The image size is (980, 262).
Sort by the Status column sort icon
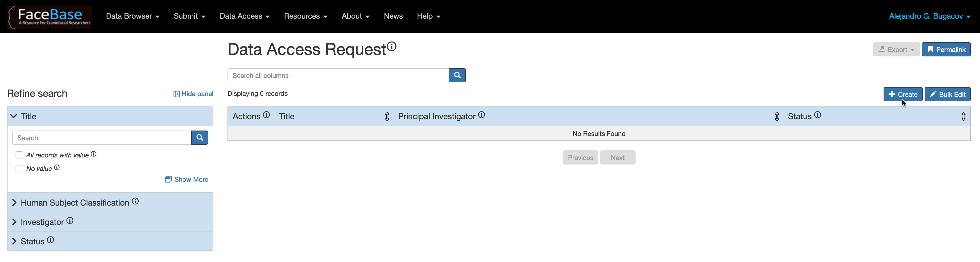point(963,117)
